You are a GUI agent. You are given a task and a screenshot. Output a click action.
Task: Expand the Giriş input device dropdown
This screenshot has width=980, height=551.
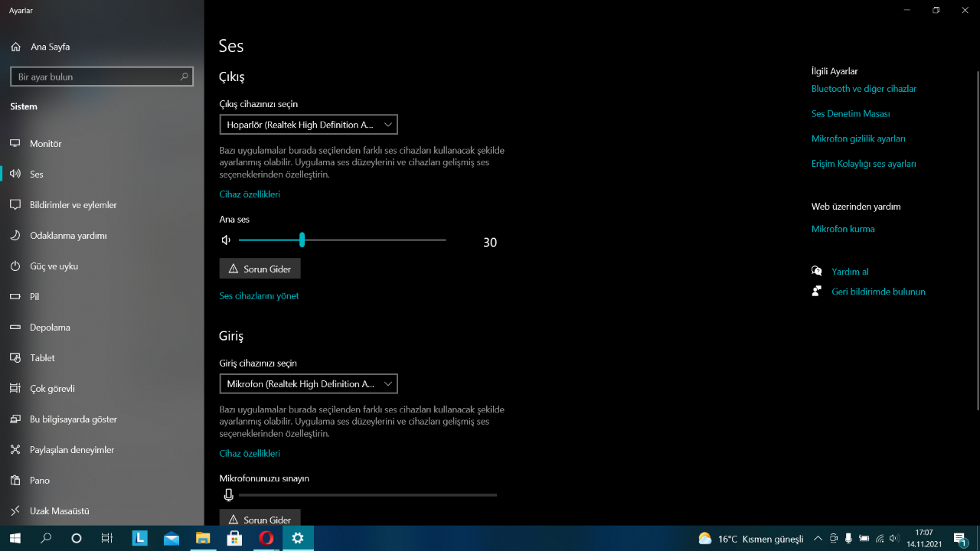point(309,384)
